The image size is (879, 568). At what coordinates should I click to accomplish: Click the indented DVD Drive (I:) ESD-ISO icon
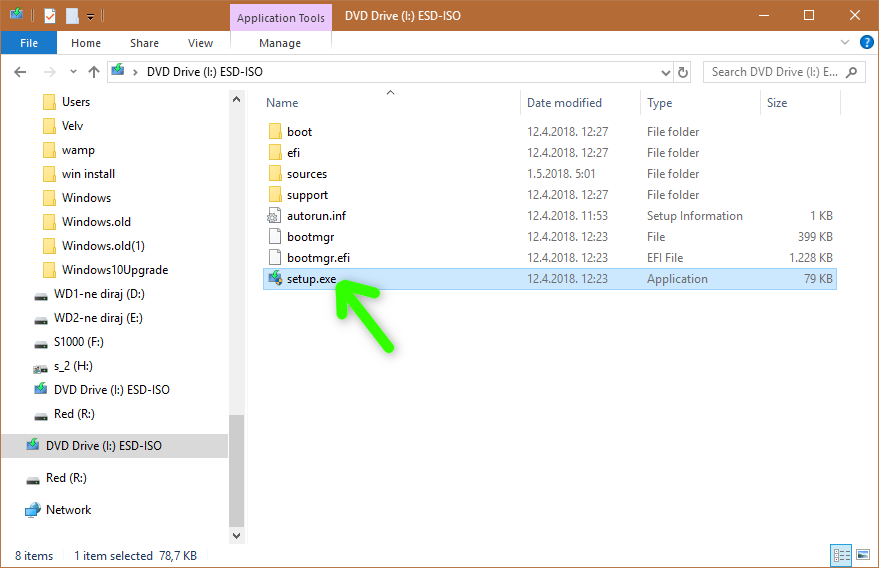40,389
